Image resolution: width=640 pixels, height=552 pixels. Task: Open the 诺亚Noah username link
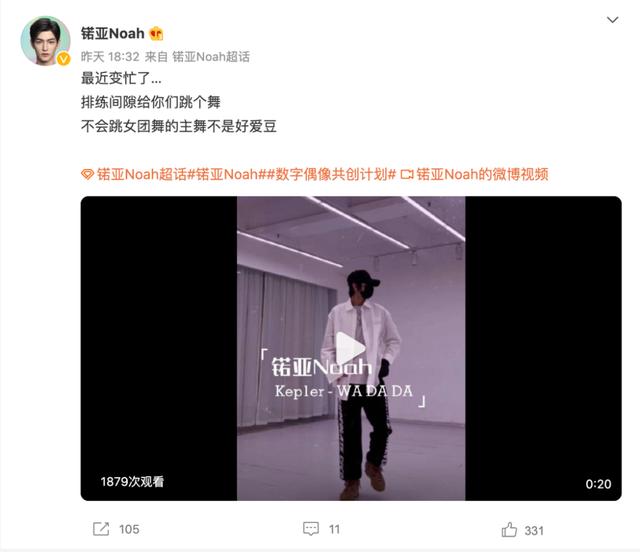coord(113,33)
